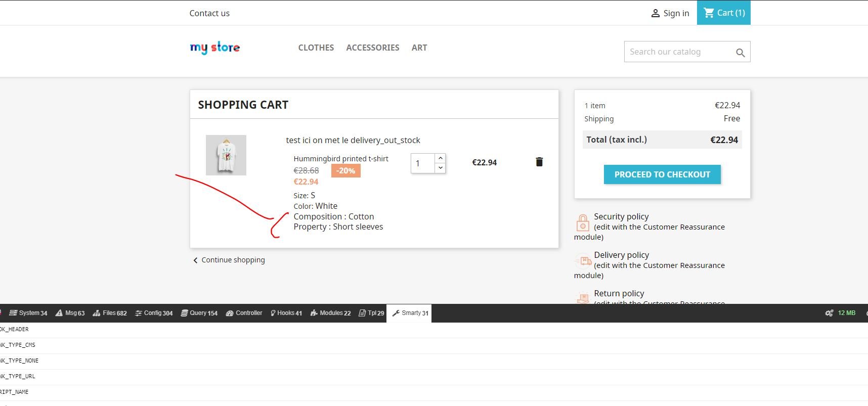Image resolution: width=868 pixels, height=406 pixels.
Task: Open the System 34 debug tab
Action: tap(28, 313)
